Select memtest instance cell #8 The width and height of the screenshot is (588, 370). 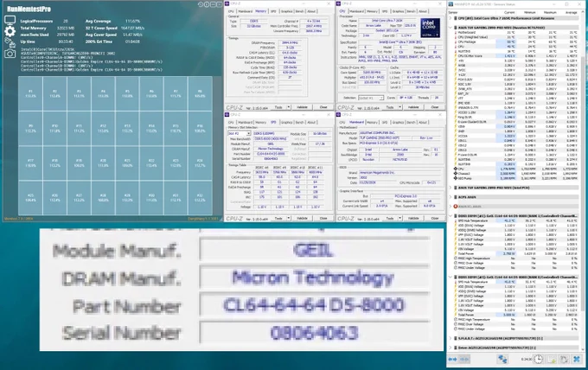[x=200, y=93]
